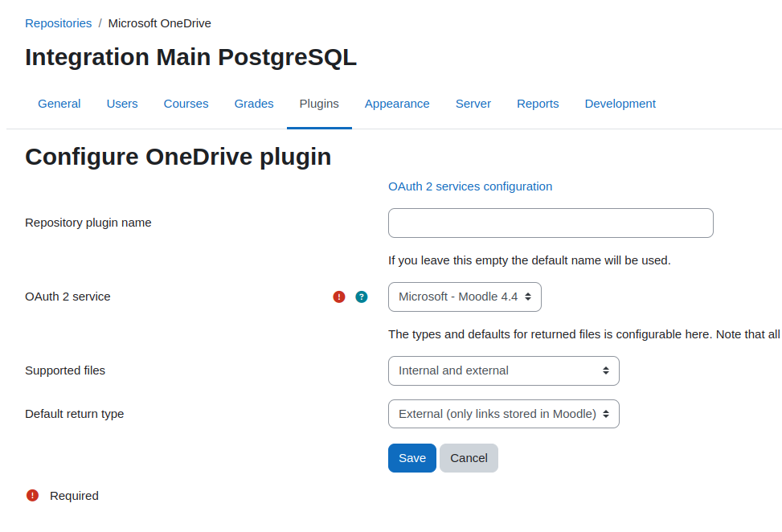Click the Required legend text

pyautogui.click(x=74, y=496)
